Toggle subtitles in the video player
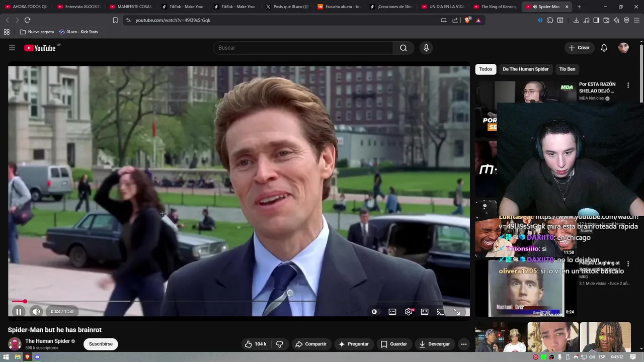The image size is (644, 362). pyautogui.click(x=392, y=312)
